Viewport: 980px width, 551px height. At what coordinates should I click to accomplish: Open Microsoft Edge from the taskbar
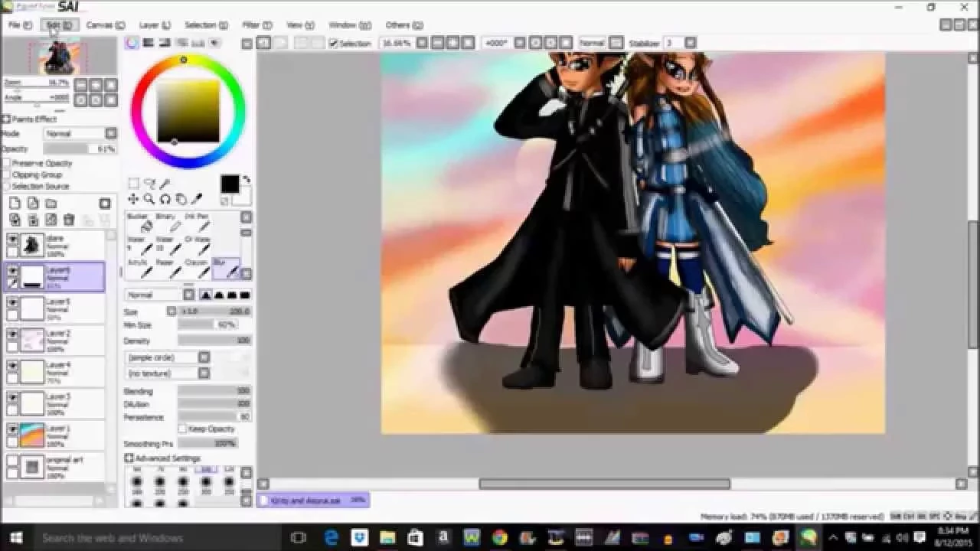click(x=331, y=538)
